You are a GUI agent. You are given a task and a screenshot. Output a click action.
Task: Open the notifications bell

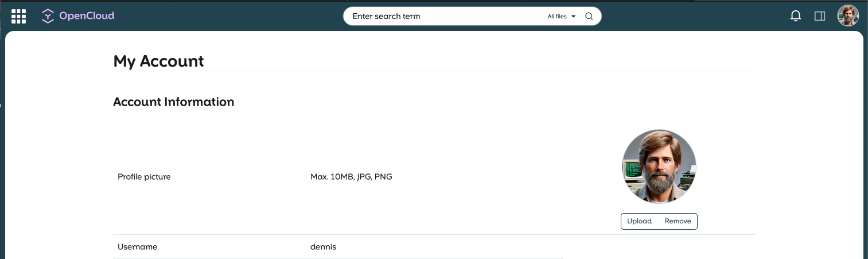tap(796, 16)
